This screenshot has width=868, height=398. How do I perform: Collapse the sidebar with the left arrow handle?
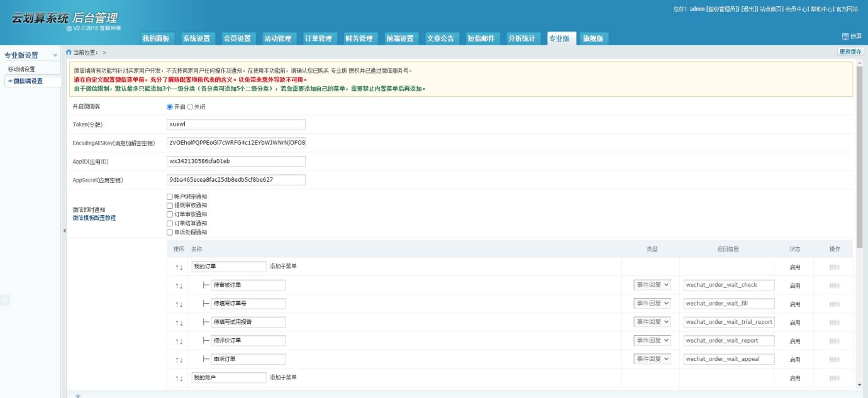coord(64,231)
